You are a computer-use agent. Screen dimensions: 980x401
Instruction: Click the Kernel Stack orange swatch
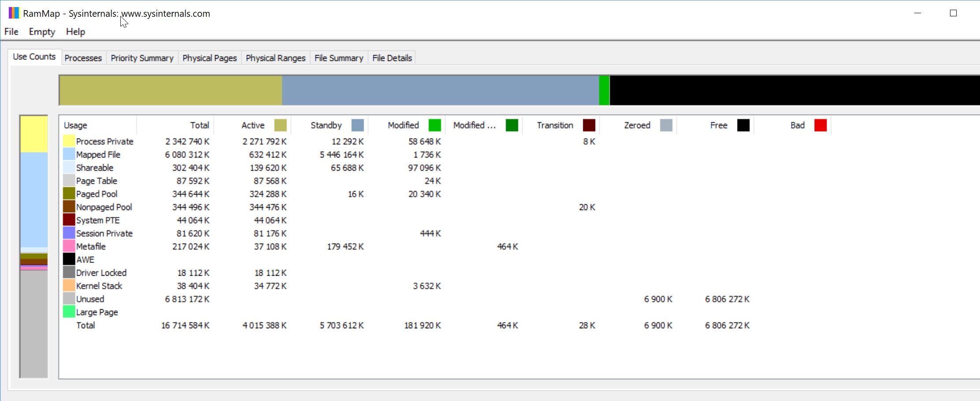tap(69, 285)
